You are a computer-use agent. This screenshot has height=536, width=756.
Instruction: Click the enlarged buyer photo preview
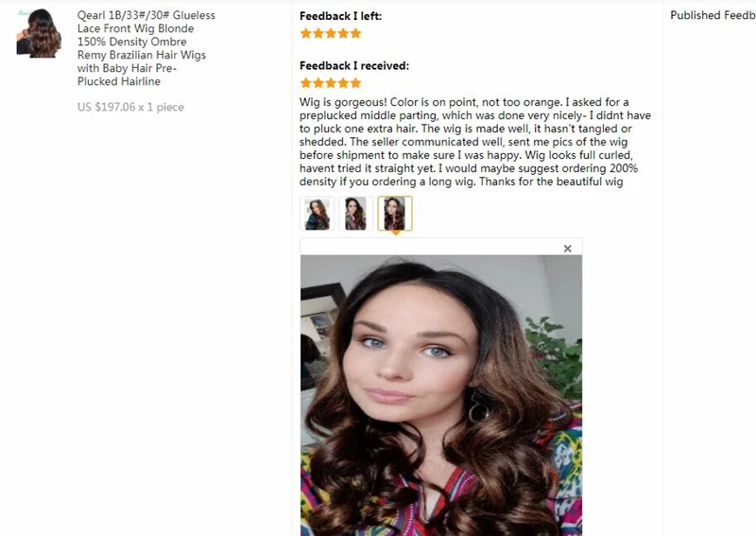click(x=441, y=395)
